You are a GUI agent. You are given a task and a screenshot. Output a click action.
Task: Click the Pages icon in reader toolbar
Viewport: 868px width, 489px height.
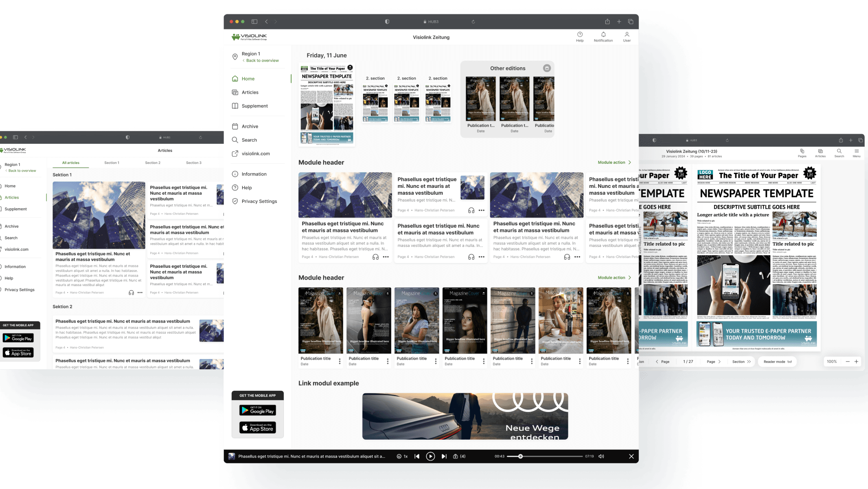pyautogui.click(x=802, y=151)
